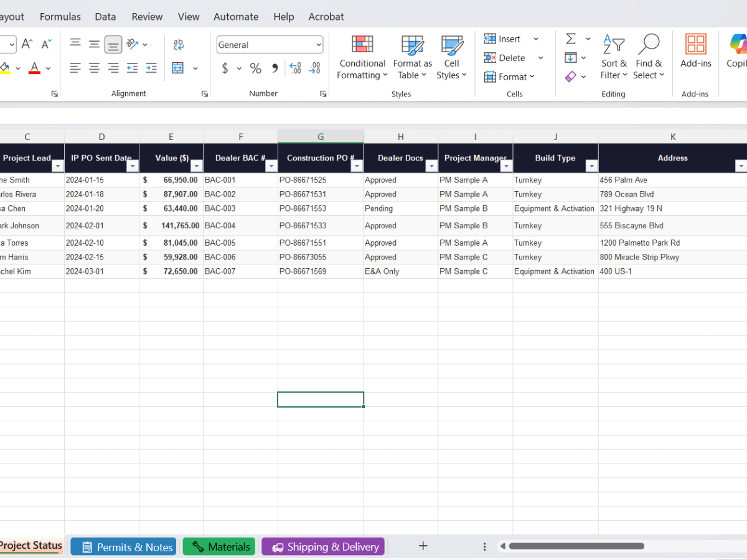Decrease the cell indent

[x=132, y=68]
